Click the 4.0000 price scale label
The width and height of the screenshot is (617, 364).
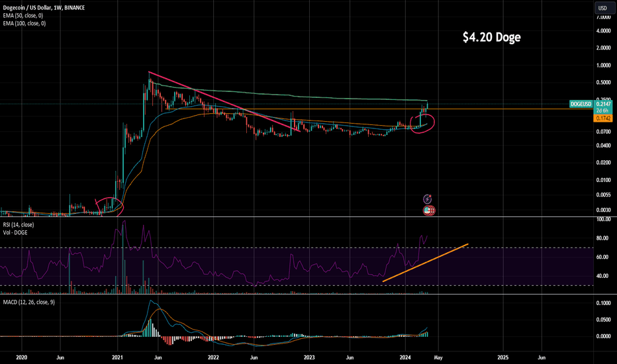603,30
